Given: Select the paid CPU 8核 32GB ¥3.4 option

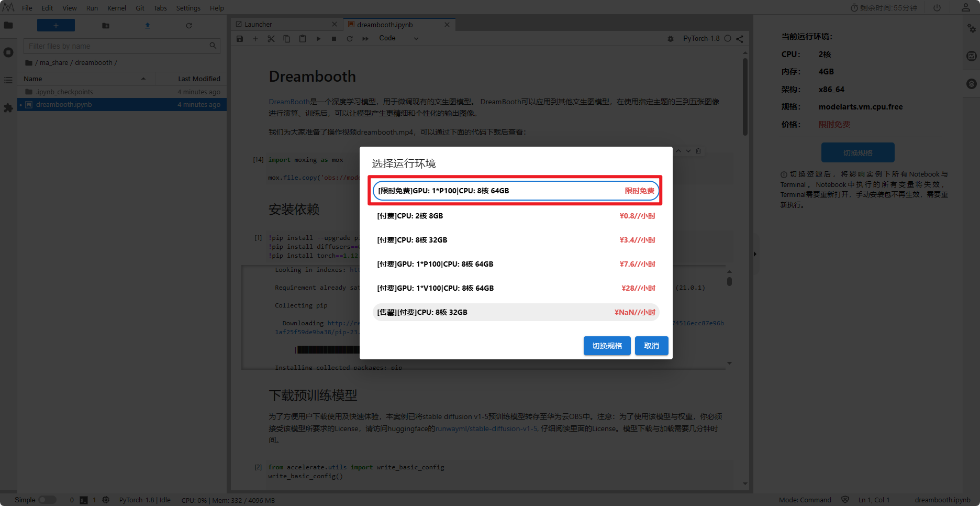Looking at the screenshot, I should pos(516,240).
